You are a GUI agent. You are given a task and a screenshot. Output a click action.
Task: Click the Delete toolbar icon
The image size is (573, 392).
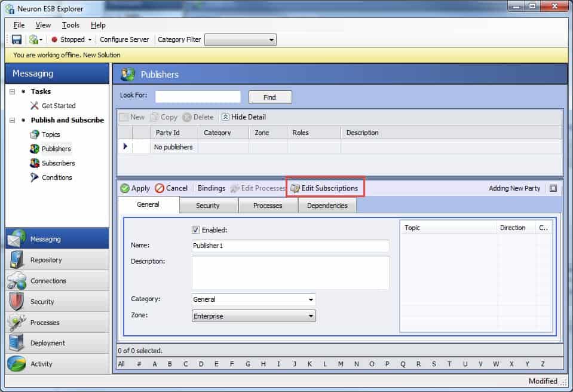pyautogui.click(x=187, y=117)
